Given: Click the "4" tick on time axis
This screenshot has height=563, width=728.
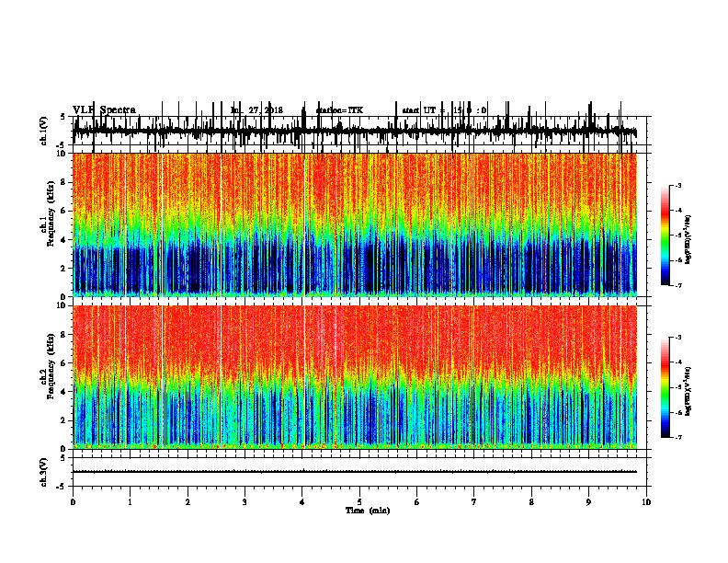Looking at the screenshot, I should click(x=302, y=502).
